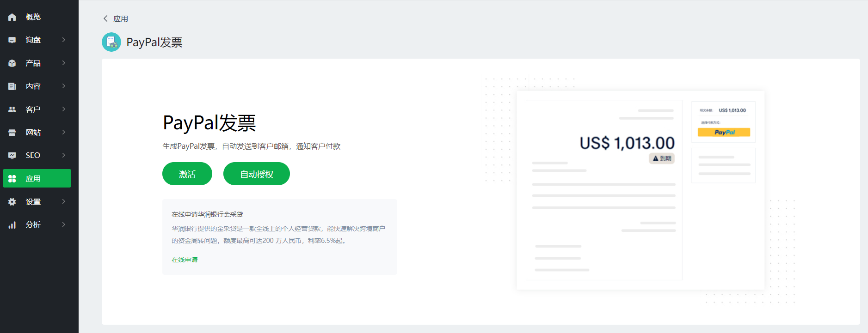Expand the 网站 submenu chevron

click(64, 132)
